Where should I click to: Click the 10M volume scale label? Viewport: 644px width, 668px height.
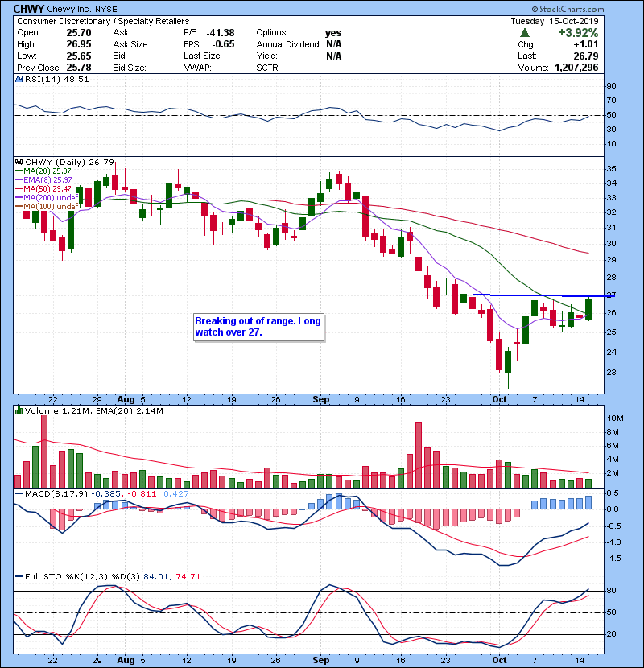[615, 419]
